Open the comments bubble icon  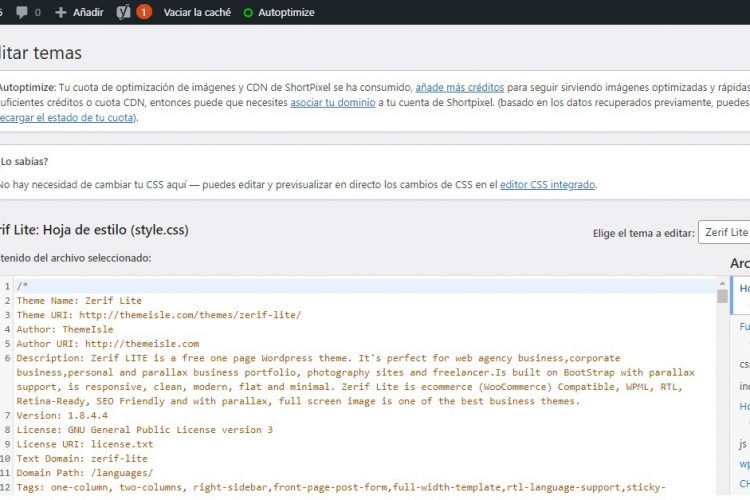tap(22, 12)
